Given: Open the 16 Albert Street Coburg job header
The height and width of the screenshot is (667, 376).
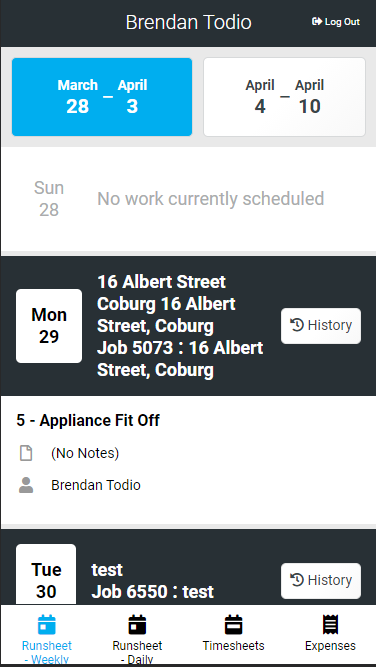Looking at the screenshot, I should [x=180, y=326].
